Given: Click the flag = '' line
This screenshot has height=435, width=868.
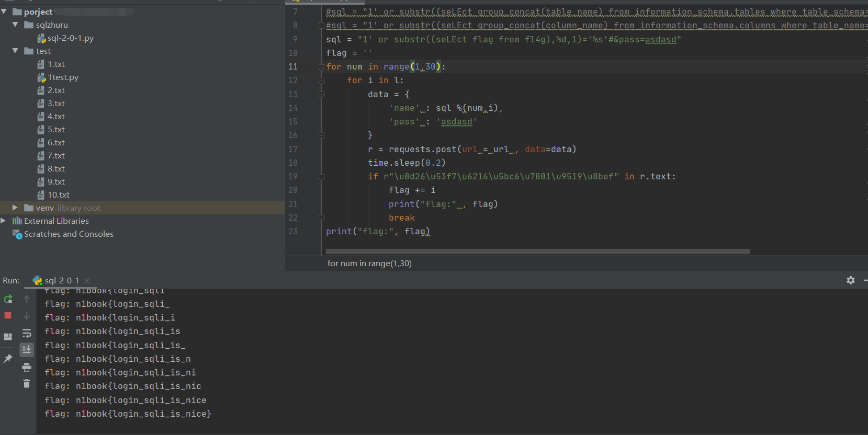Looking at the screenshot, I should (x=349, y=53).
